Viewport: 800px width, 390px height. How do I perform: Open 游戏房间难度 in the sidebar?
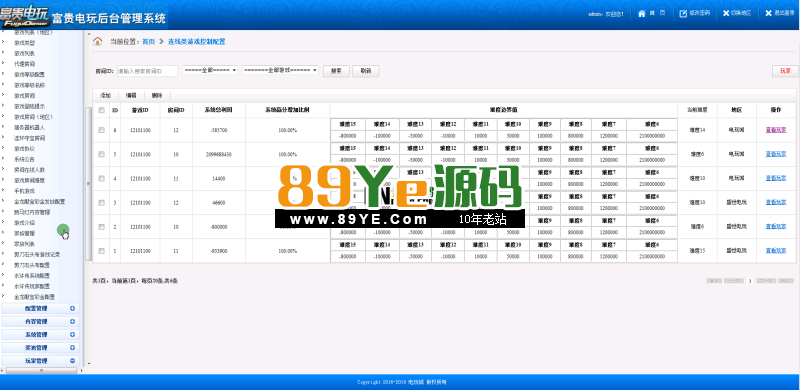click(29, 180)
